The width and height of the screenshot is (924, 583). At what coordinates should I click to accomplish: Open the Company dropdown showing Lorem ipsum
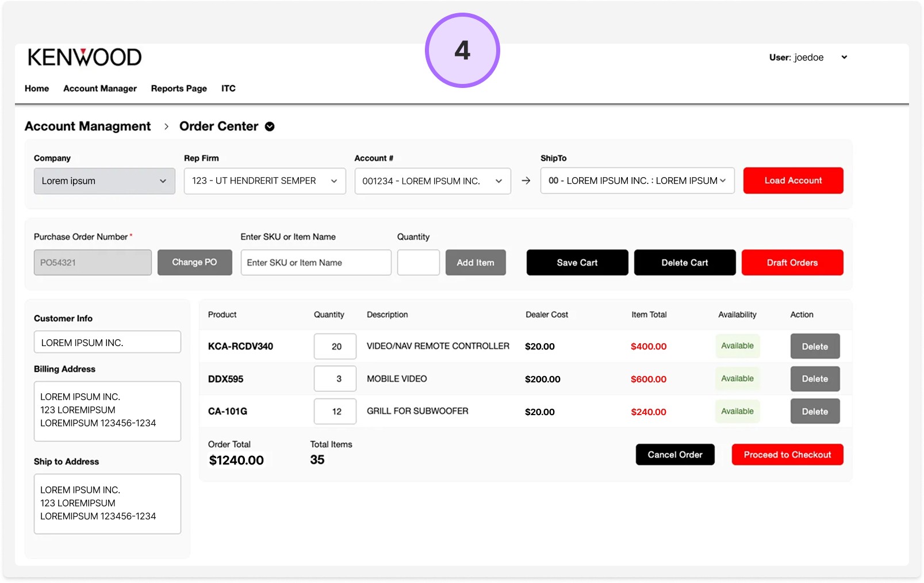pos(104,181)
